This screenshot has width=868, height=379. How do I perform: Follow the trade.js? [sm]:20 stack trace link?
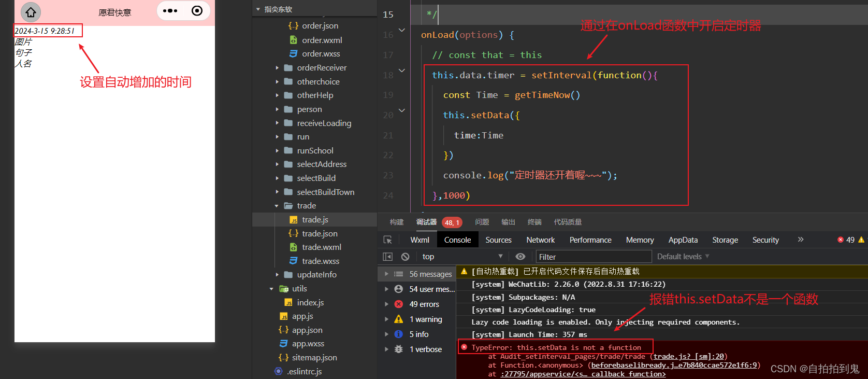688,356
